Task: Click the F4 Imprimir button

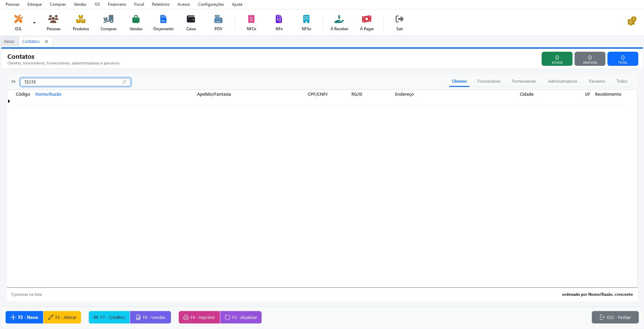Action: (199, 317)
